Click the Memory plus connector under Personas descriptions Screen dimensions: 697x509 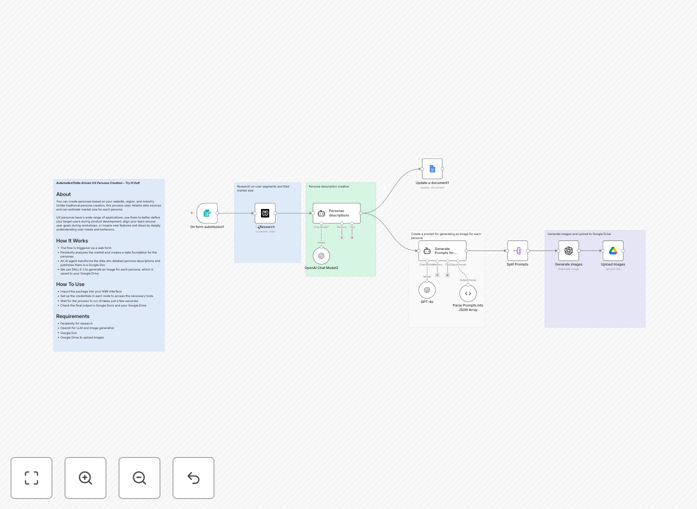point(342,237)
